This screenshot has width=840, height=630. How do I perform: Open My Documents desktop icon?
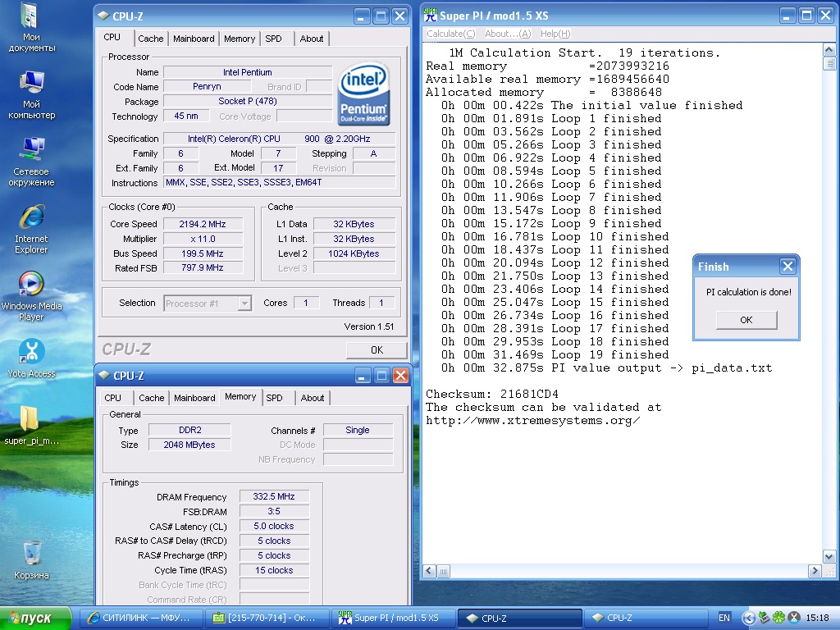click(31, 28)
